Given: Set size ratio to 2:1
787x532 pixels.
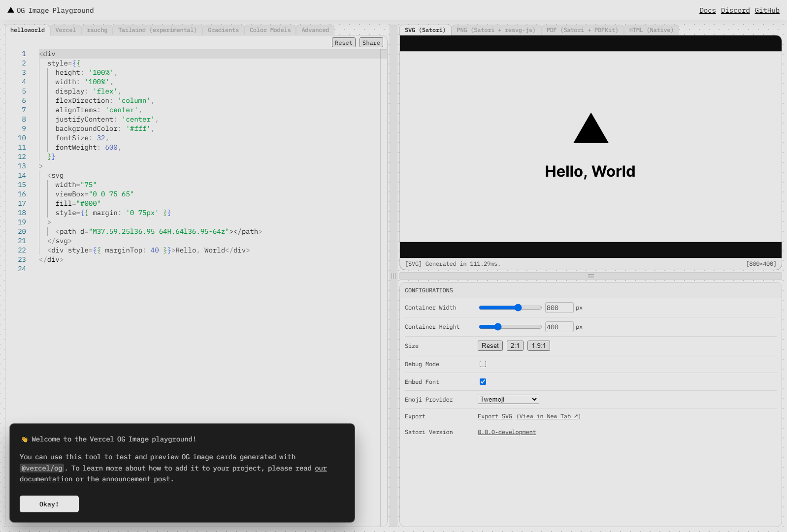Looking at the screenshot, I should (x=515, y=346).
